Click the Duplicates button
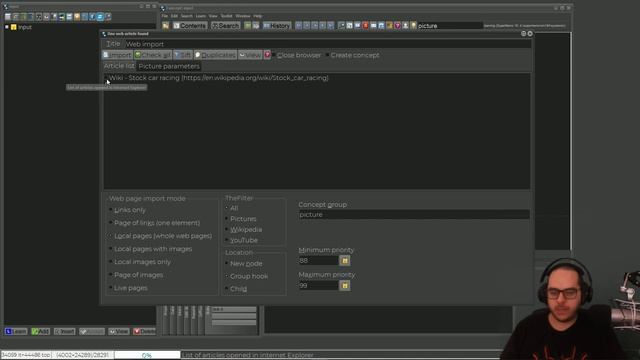Viewport: 640px width, 360px height. point(215,55)
